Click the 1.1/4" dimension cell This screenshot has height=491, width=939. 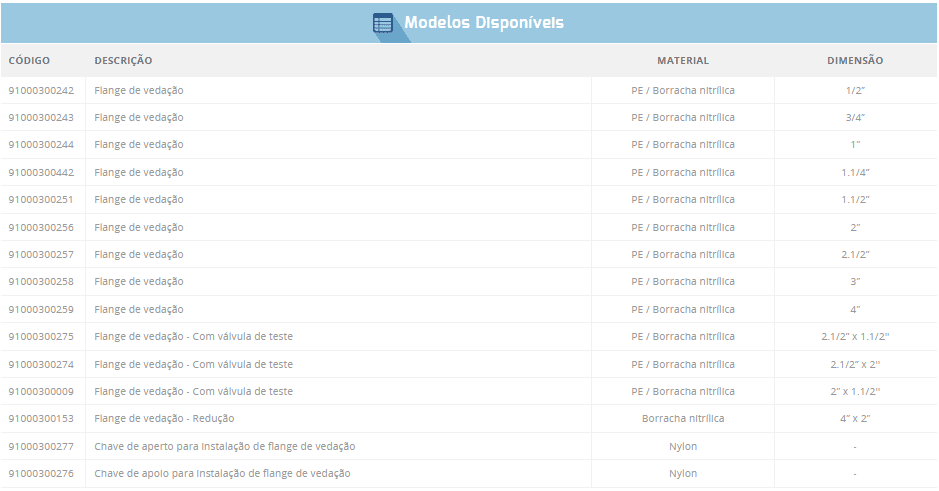click(x=854, y=173)
